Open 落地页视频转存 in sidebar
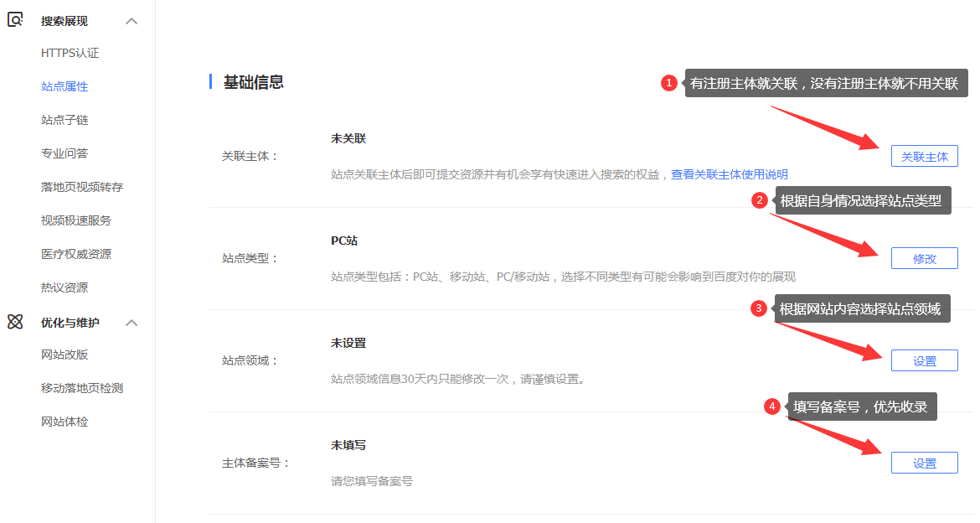 coord(82,187)
